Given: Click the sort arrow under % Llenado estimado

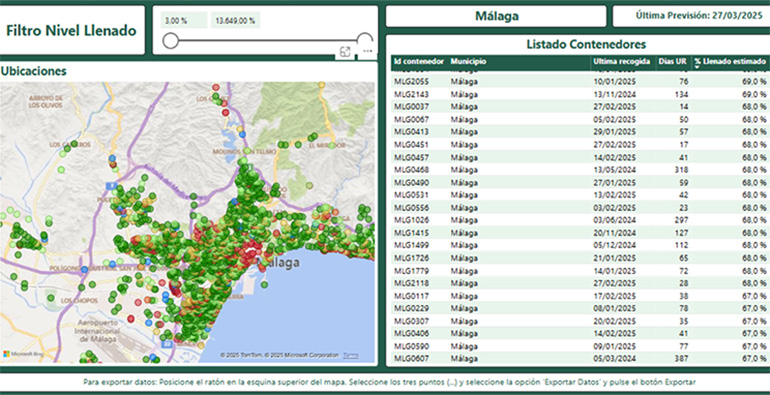Looking at the screenshot, I should (x=697, y=67).
